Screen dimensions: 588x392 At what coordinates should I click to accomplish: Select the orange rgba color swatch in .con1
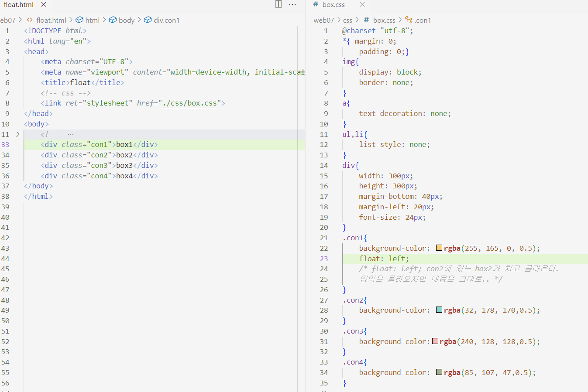[439, 248]
